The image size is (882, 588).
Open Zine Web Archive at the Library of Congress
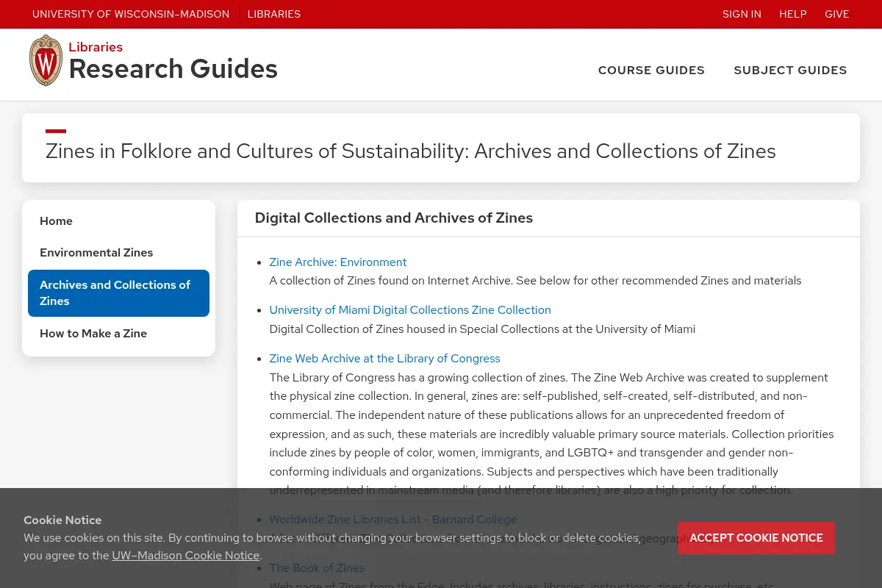(x=384, y=359)
